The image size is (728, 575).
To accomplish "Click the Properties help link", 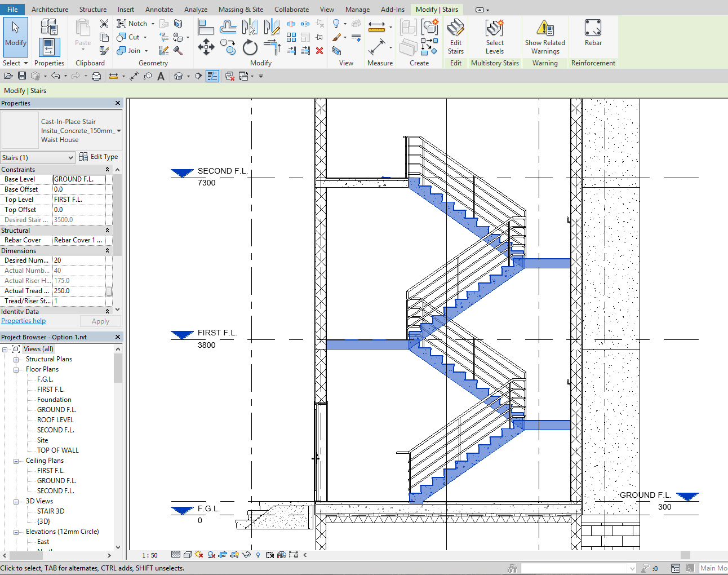I will 23,321.
